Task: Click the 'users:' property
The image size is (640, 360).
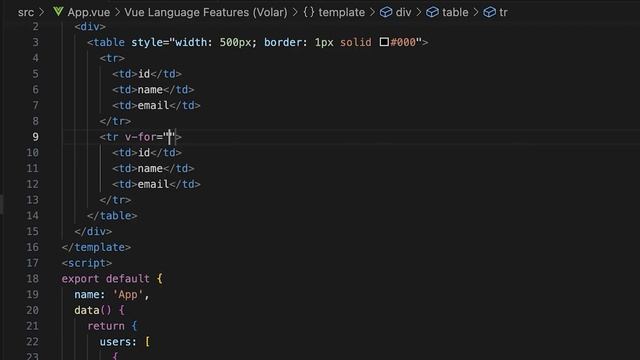Action: (x=118, y=342)
